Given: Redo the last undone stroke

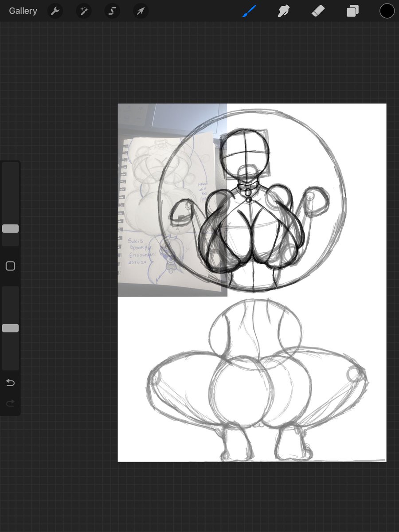Looking at the screenshot, I should pos(10,403).
